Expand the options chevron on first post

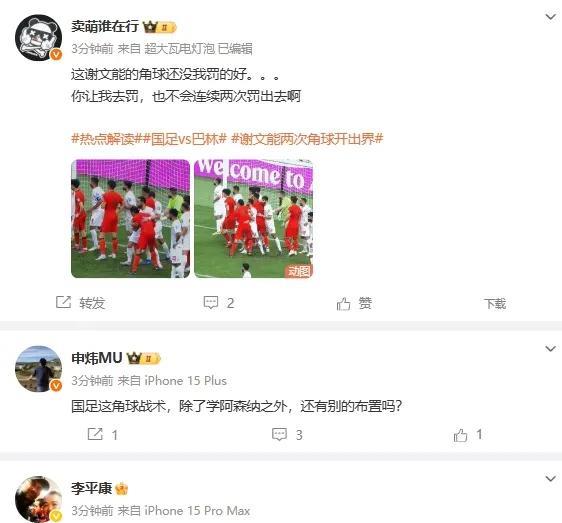(550, 17)
